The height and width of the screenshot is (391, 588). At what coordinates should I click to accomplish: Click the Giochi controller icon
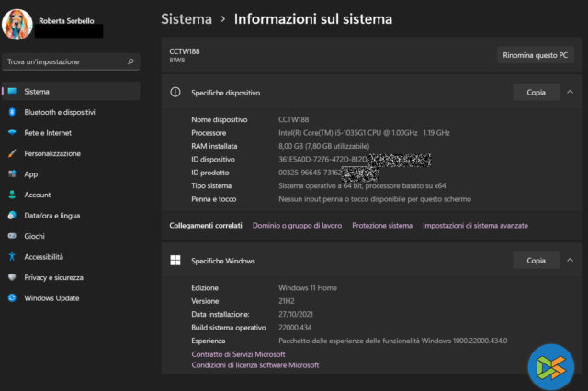(x=12, y=236)
